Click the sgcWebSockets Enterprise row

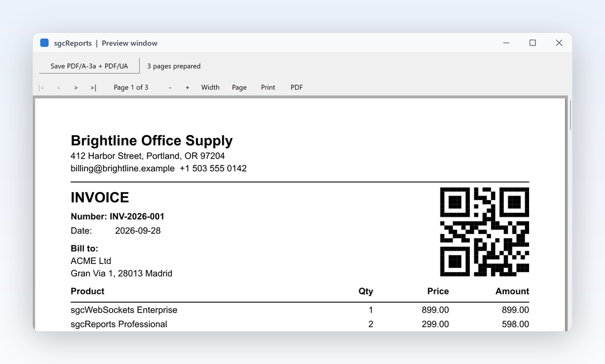[300, 310]
